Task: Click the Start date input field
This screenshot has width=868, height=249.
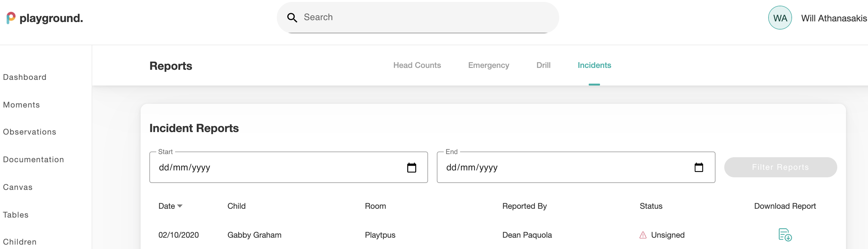Action: [288, 167]
